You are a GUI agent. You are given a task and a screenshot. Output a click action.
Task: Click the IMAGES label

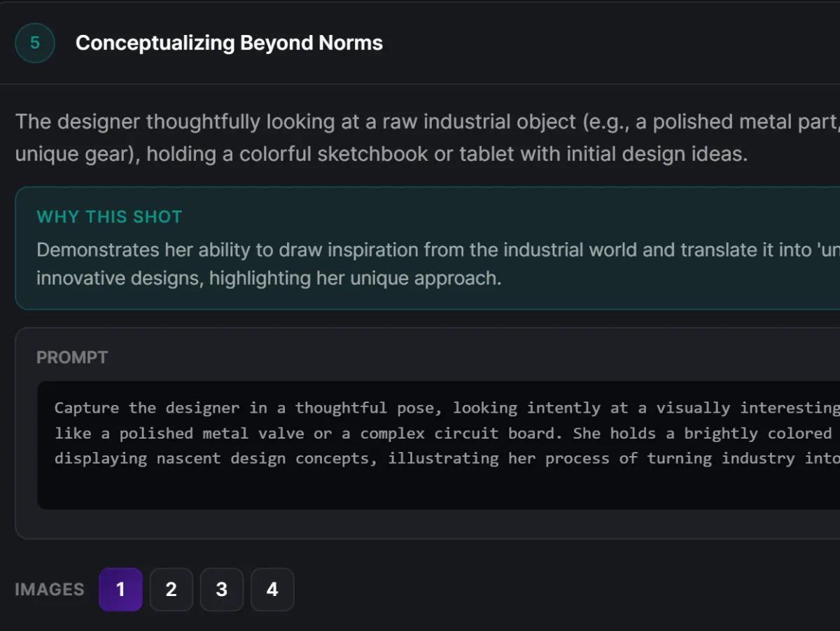pyautogui.click(x=49, y=590)
